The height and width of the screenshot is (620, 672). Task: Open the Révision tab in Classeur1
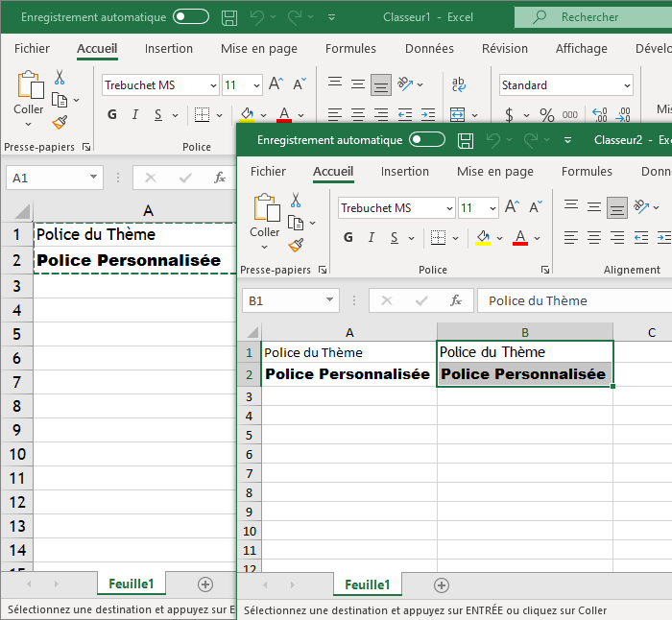(504, 48)
